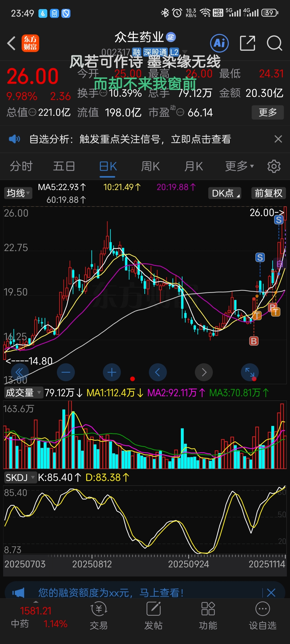The height and width of the screenshot is (644, 290).
Task: Tap the 市盈 info icon
Action: pyautogui.click(x=180, y=112)
